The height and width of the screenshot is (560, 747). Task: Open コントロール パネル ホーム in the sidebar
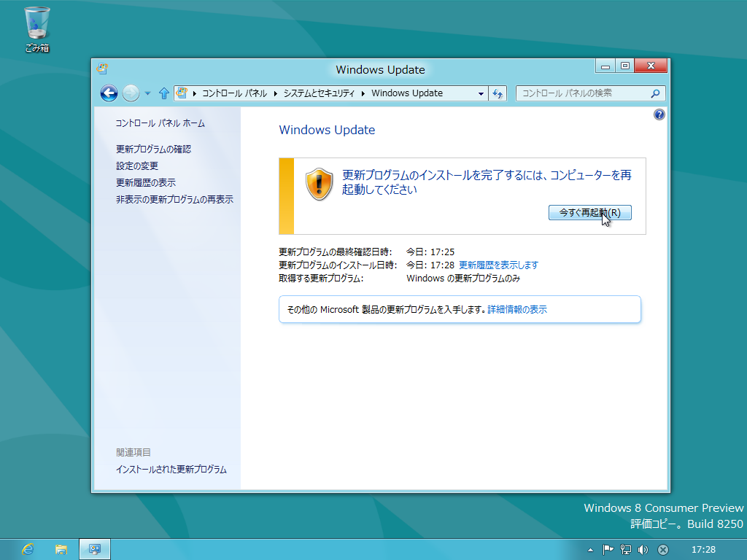(160, 123)
